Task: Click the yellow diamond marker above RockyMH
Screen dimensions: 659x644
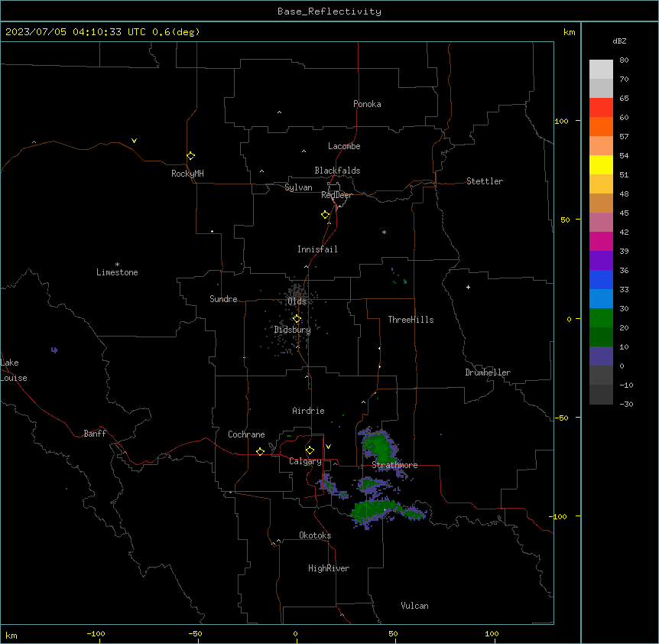Action: click(190, 156)
